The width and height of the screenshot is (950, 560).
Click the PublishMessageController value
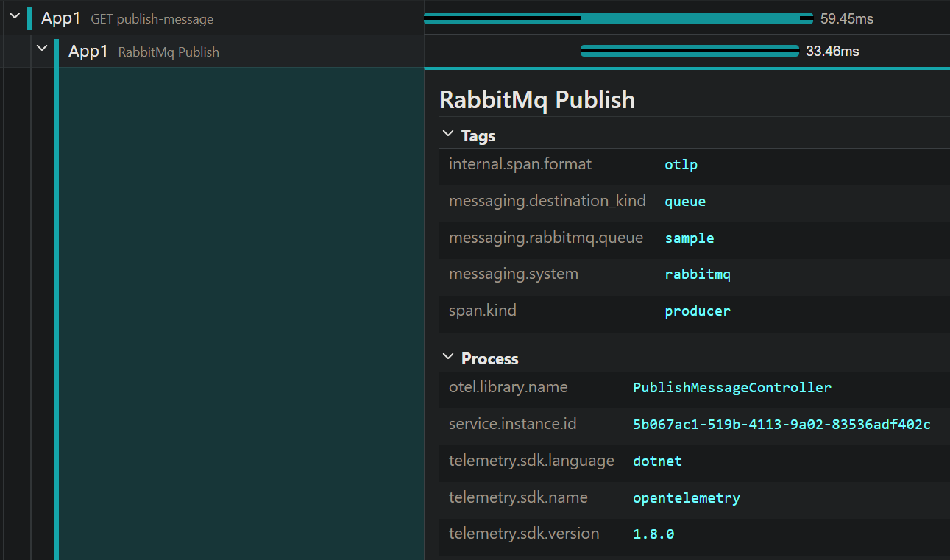tap(732, 388)
